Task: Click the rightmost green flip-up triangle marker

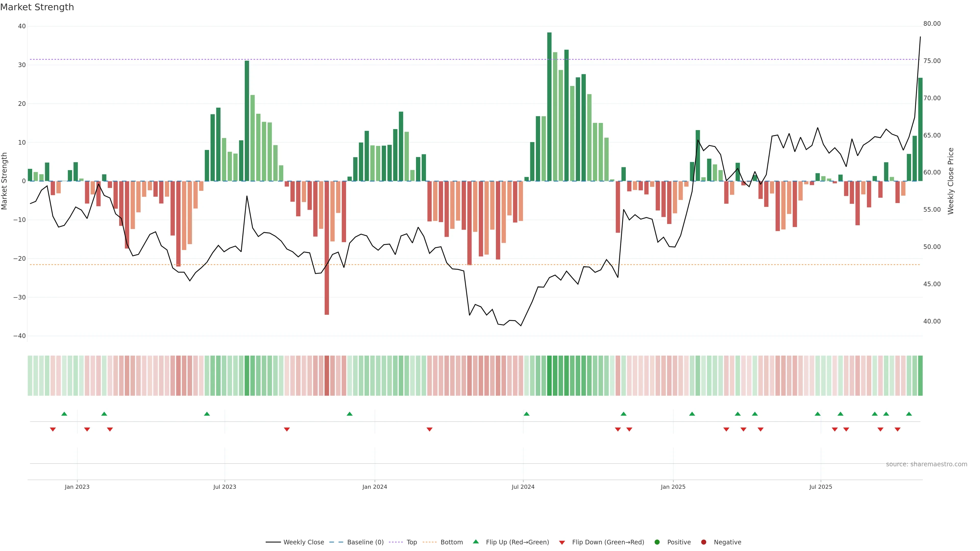Action: [x=909, y=414]
